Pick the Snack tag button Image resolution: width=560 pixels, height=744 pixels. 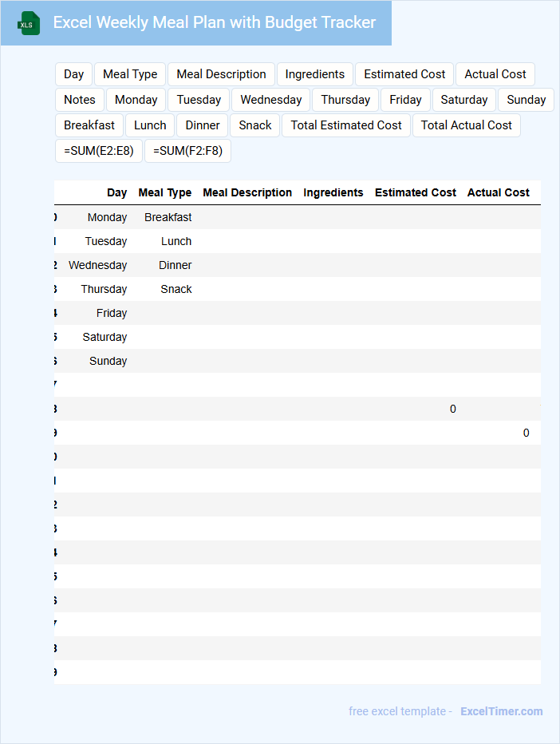(x=255, y=126)
